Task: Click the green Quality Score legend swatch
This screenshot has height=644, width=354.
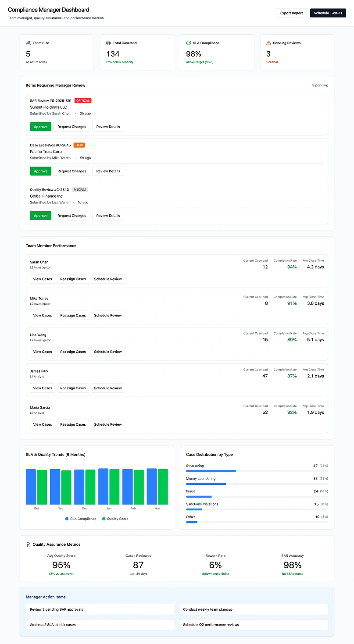Action: pyautogui.click(x=104, y=519)
